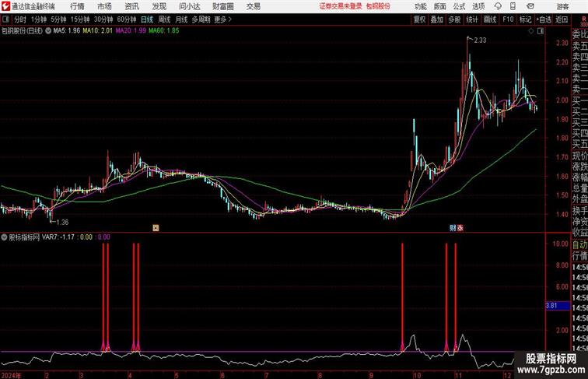588x379 pixels.
Task: Click the 财 marker below the chart
Action: click(453, 227)
